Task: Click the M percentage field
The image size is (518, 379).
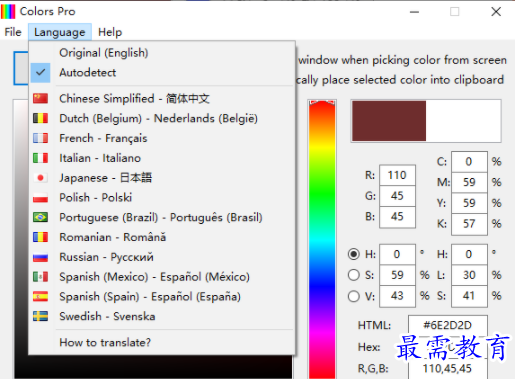Action: pos(469,182)
